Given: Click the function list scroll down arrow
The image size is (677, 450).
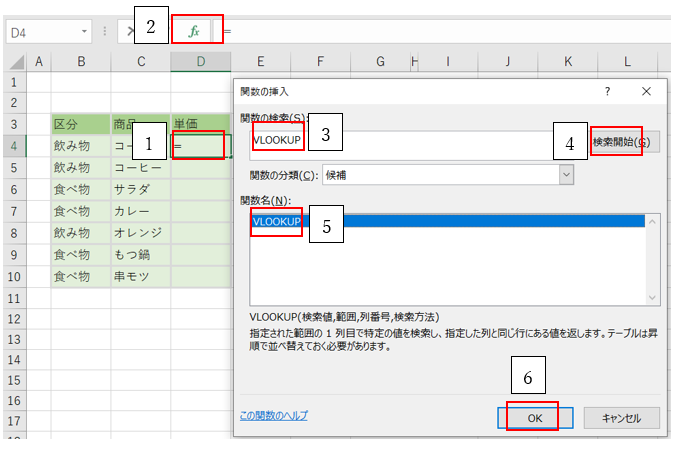Looking at the screenshot, I should click(x=653, y=297).
